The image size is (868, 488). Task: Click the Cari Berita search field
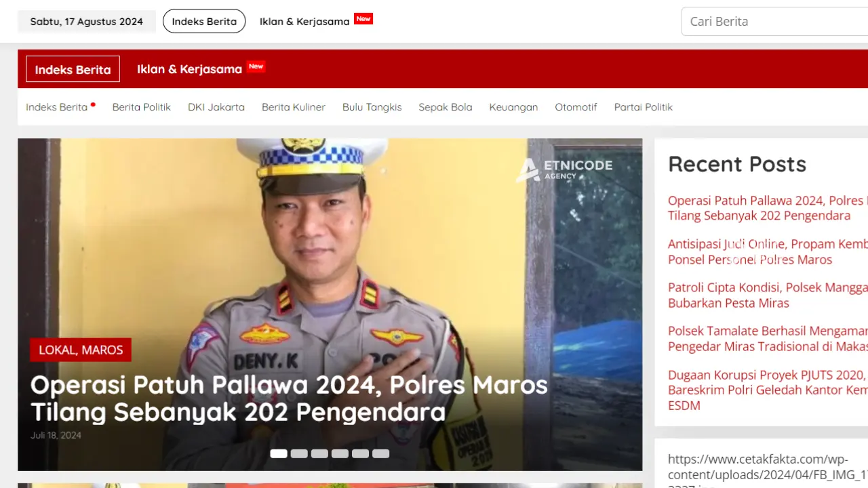click(773, 22)
